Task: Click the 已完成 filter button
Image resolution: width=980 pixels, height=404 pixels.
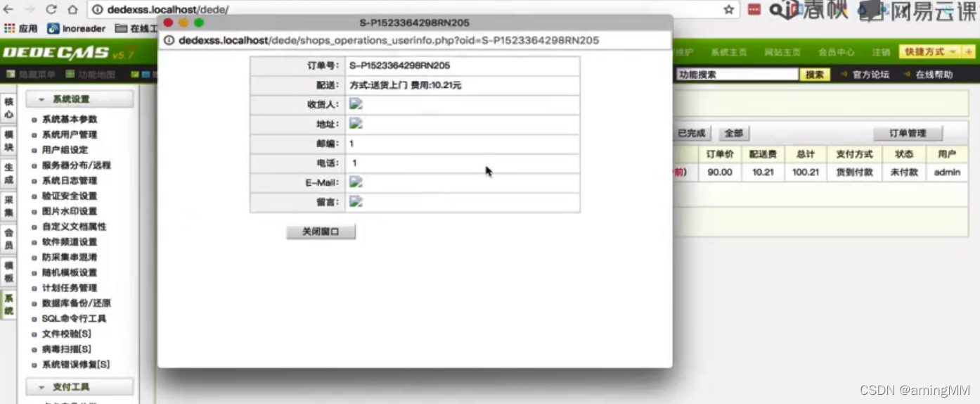Action: point(692,133)
